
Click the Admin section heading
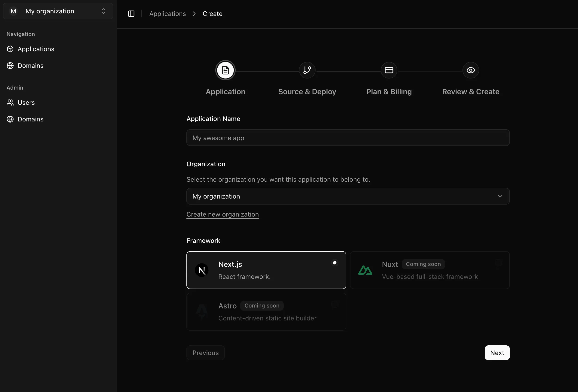click(x=15, y=87)
